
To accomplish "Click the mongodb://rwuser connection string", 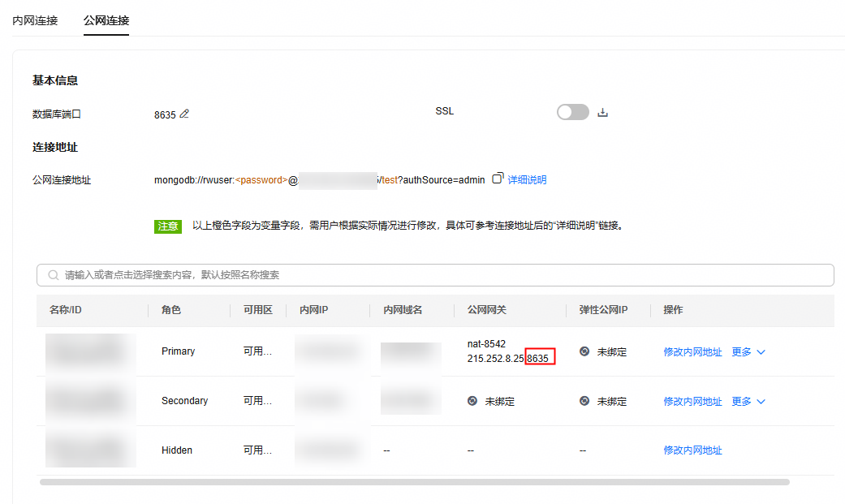I will pos(320,180).
